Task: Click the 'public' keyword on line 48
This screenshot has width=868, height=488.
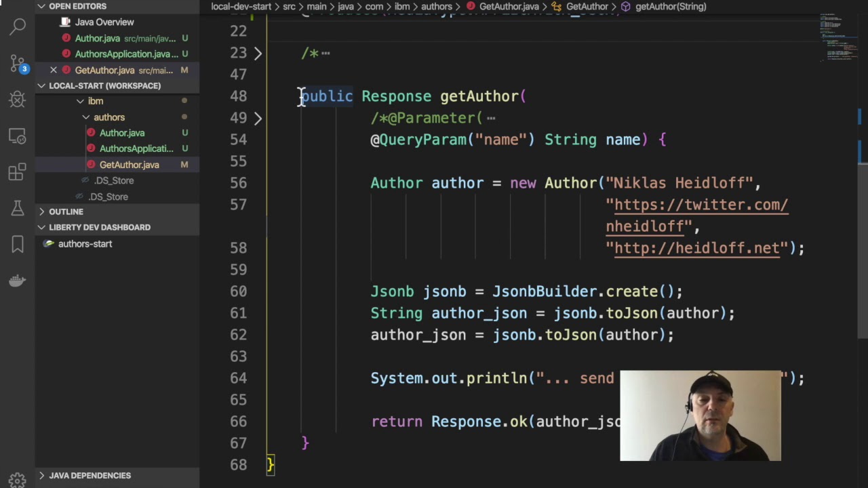Action: (327, 96)
